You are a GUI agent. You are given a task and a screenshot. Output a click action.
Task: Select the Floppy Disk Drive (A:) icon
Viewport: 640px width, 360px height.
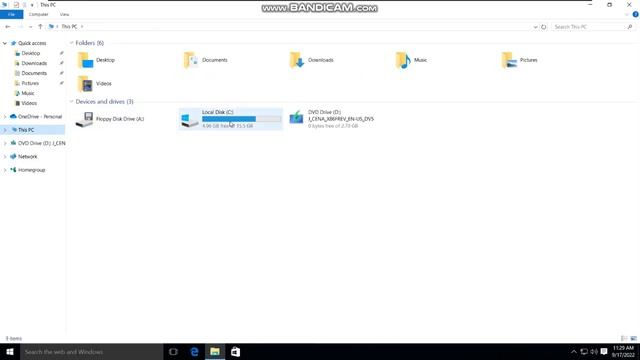84,119
